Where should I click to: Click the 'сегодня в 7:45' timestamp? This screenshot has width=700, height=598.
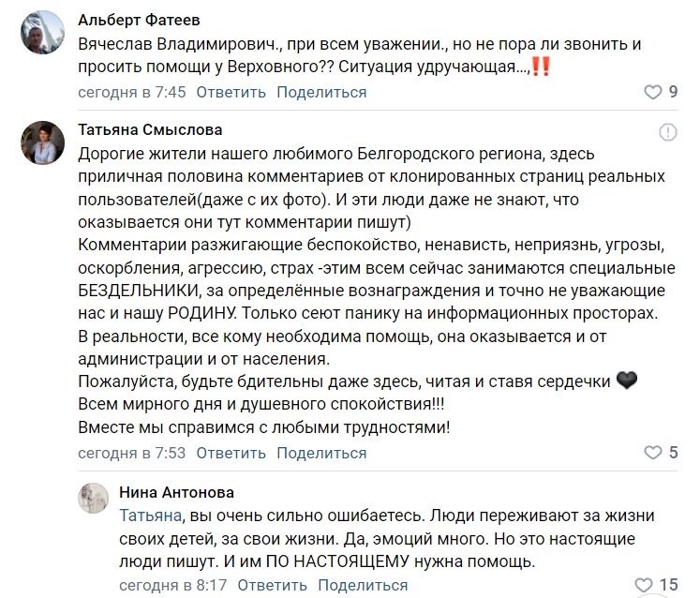pos(131,92)
